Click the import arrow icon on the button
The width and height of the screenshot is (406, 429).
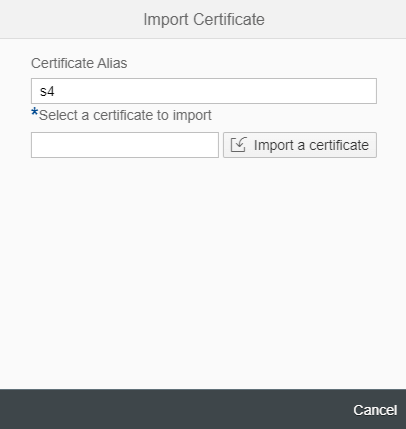click(x=238, y=145)
